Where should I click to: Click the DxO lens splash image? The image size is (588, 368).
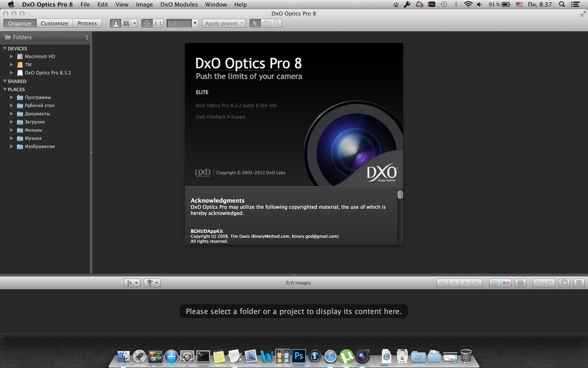tap(354, 144)
